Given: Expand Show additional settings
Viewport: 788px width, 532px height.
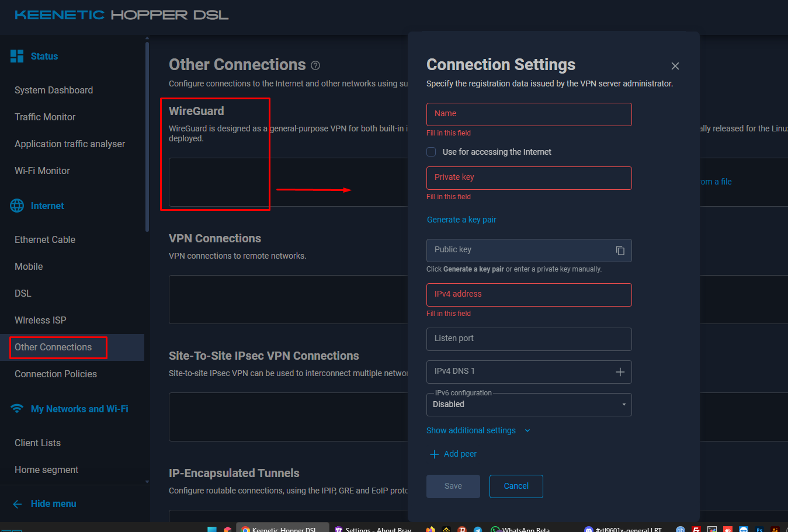Looking at the screenshot, I should point(478,430).
